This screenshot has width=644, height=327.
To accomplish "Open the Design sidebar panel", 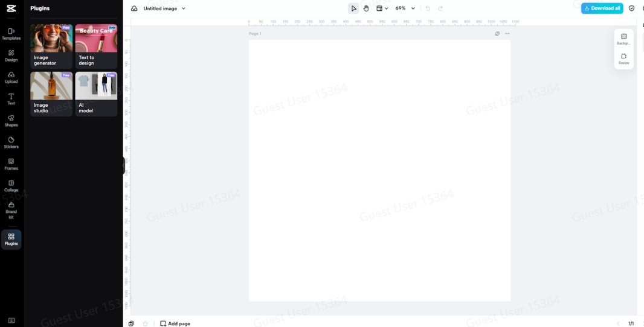I will [x=11, y=56].
